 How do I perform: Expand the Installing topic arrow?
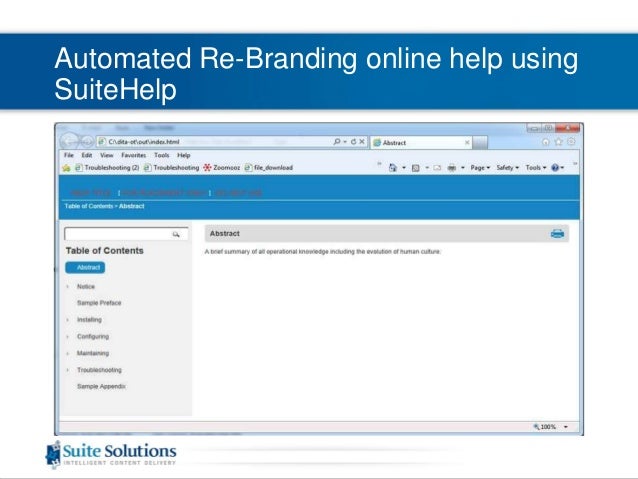(68, 320)
